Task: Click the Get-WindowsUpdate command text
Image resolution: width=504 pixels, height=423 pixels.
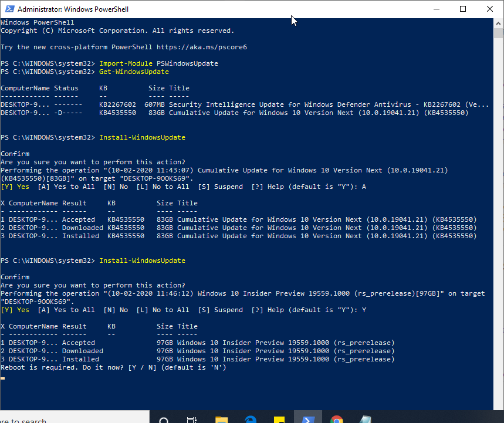Action: pos(134,72)
